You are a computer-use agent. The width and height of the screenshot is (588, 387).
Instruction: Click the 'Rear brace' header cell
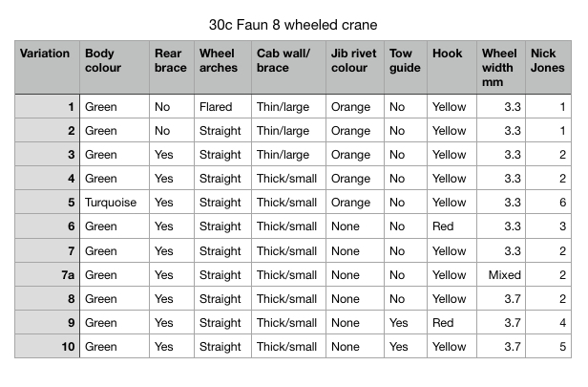(172, 67)
